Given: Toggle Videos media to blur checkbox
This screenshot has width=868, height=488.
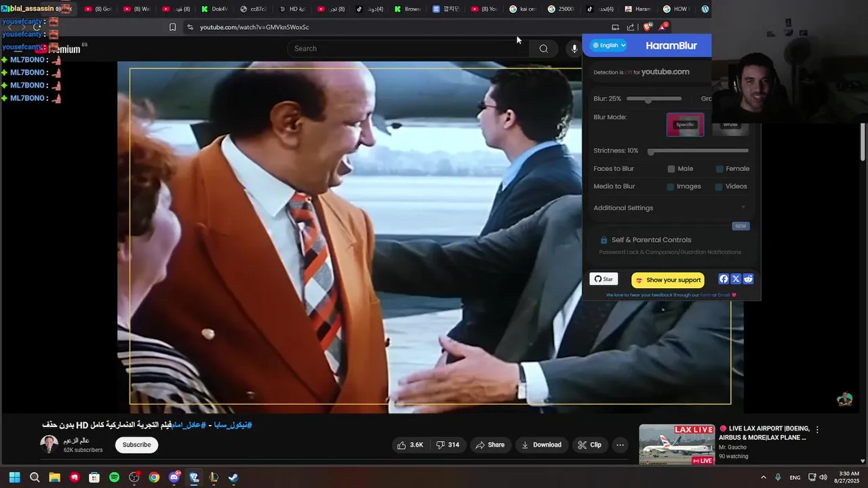Looking at the screenshot, I should click(x=719, y=186).
